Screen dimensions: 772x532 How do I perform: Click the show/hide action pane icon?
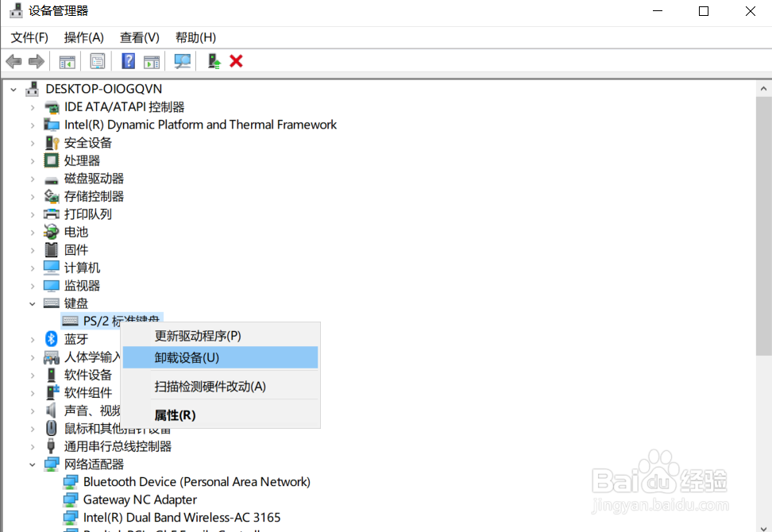click(152, 62)
